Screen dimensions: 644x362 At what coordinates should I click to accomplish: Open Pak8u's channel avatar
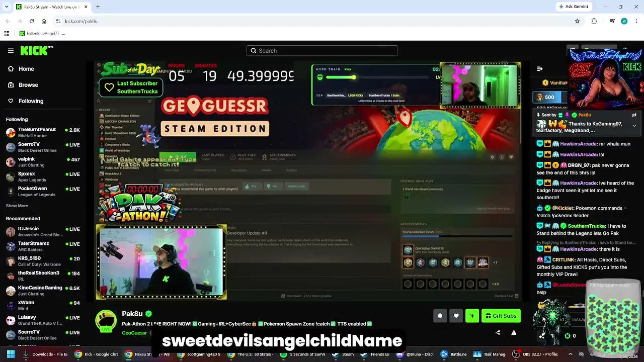click(x=106, y=321)
